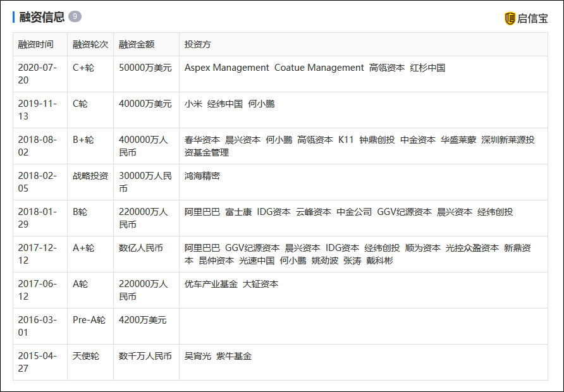Screen dimensions: 564x392
Task: Open 何小鹏 in the C轮 row
Action: click(x=261, y=104)
